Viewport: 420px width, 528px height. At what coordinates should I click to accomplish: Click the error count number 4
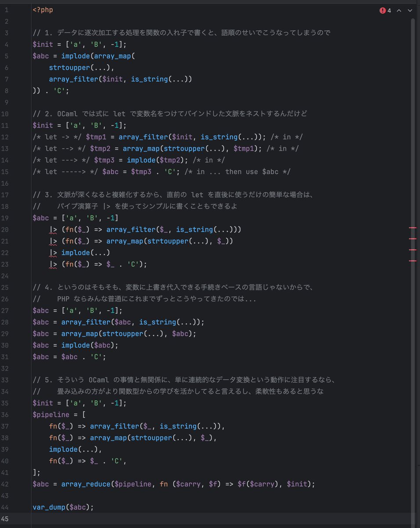pos(389,10)
